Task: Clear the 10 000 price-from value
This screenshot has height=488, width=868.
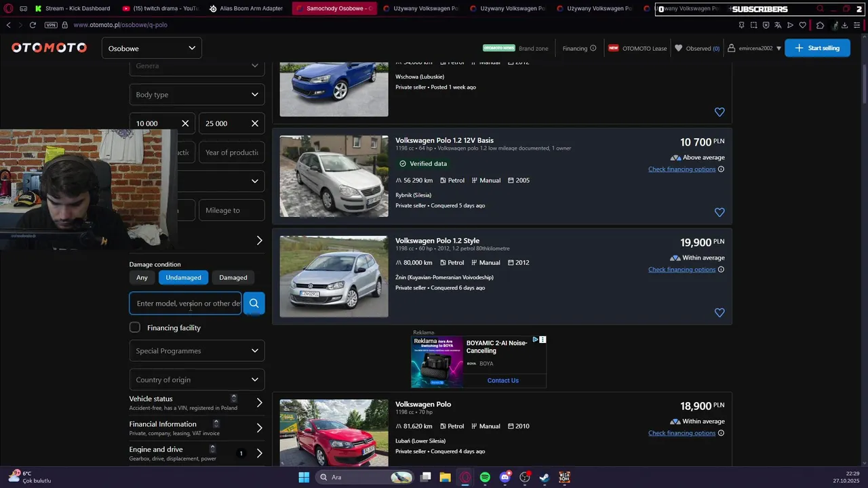Action: (x=185, y=123)
